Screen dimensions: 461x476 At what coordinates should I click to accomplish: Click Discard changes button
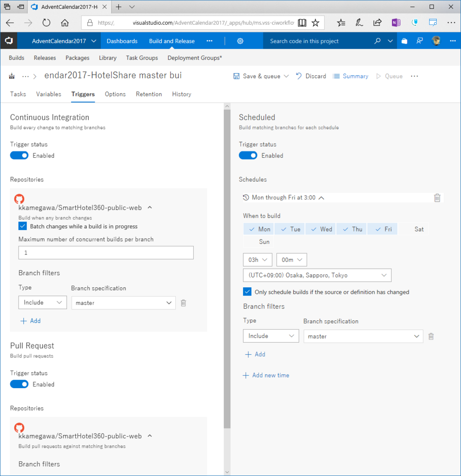(311, 76)
